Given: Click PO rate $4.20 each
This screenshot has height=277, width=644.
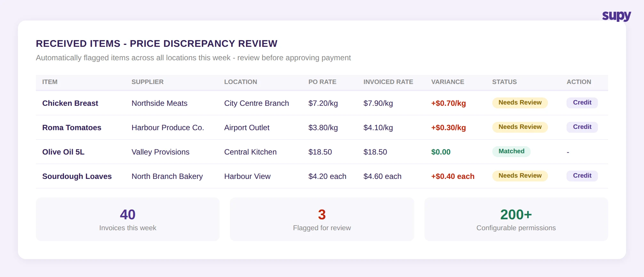Looking at the screenshot, I should (x=327, y=176).
